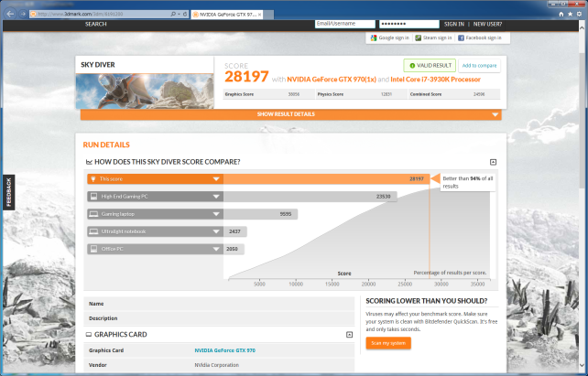Click the Physics Score value 12831

pos(387,94)
